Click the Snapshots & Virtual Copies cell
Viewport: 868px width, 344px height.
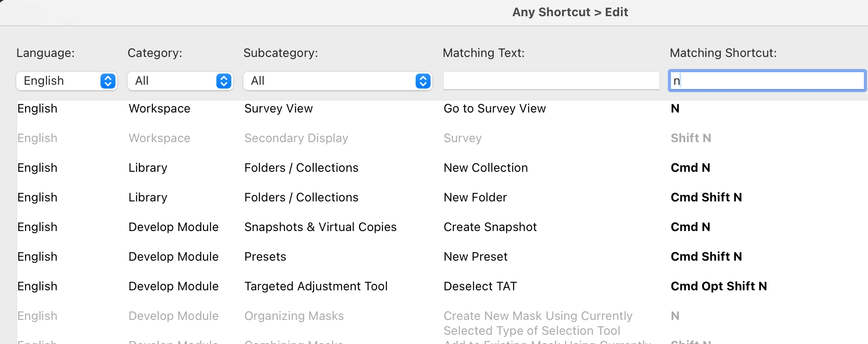[x=320, y=227]
